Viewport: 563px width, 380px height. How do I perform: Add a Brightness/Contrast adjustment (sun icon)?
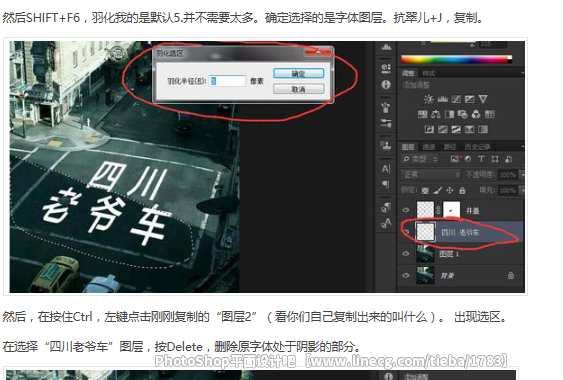429,99
